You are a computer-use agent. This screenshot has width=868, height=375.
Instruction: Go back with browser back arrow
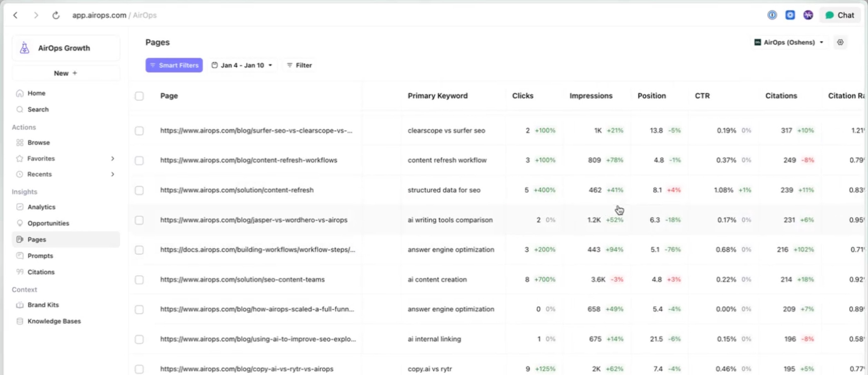(x=15, y=15)
